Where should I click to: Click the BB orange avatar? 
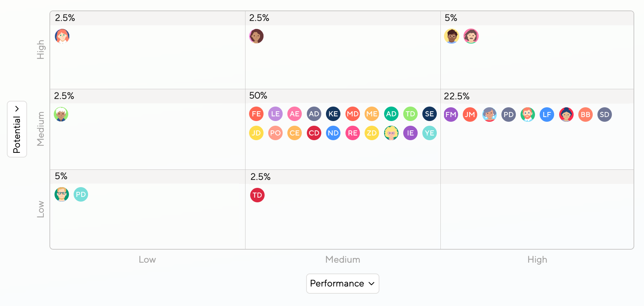point(586,115)
